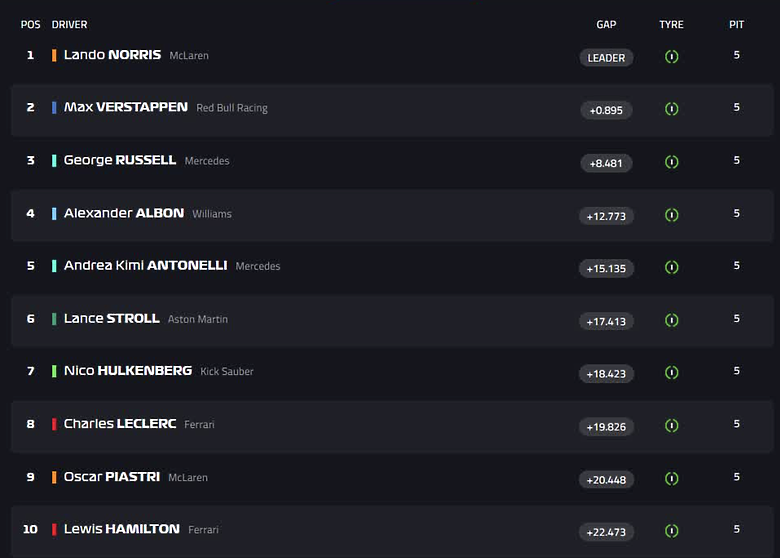Click Charles Leclerc's tyre icon
Viewport: 780px width, 558px height.
tap(672, 426)
